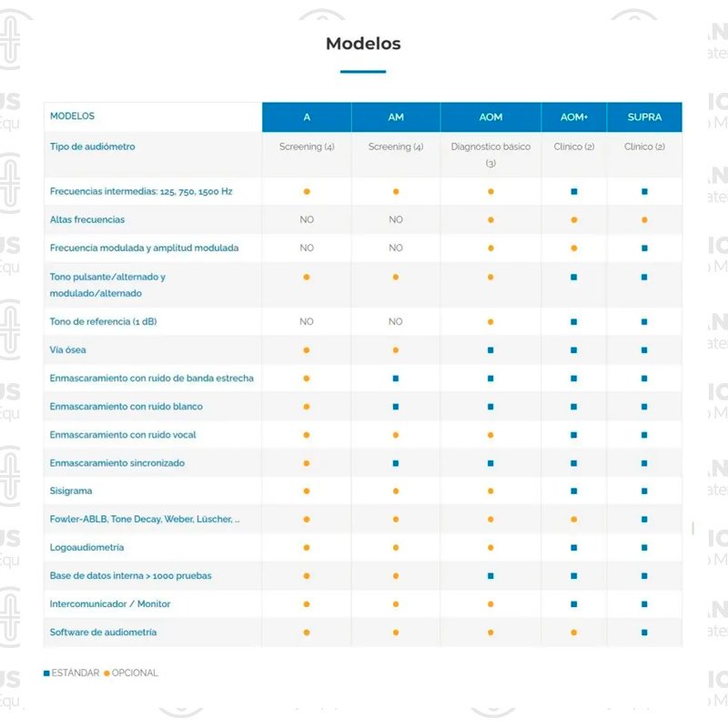Click the AM dot in Intercomunicador / Monitor row

[396, 604]
